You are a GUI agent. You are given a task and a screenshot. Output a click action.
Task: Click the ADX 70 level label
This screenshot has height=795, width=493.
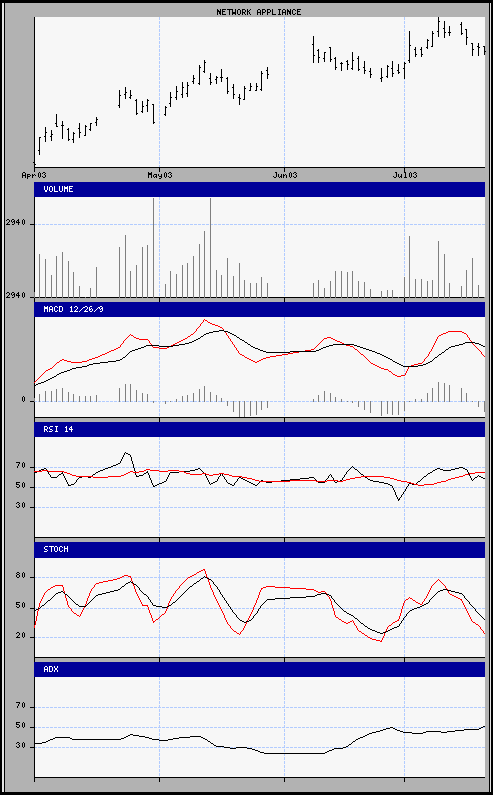[21, 706]
